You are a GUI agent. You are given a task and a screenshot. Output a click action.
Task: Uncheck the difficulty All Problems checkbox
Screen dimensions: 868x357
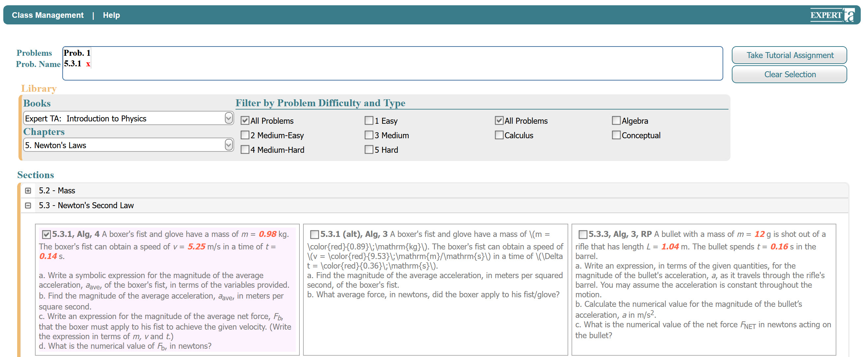pyautogui.click(x=245, y=121)
